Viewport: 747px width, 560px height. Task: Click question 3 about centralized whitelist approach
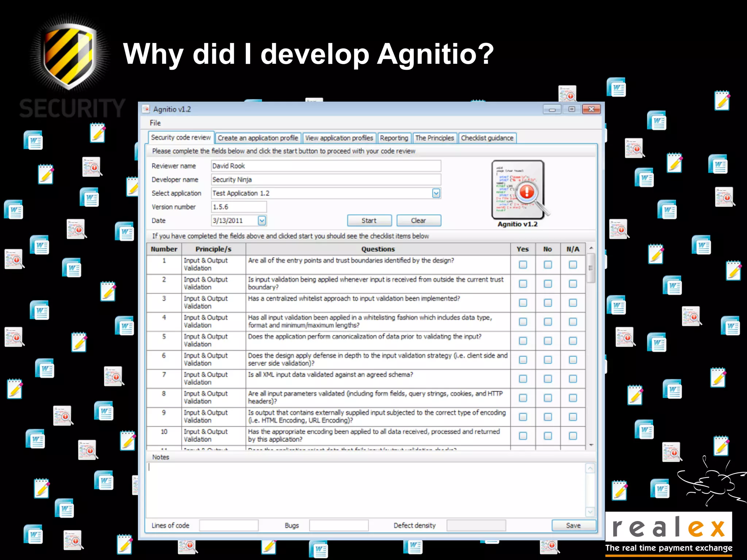[x=378, y=303]
